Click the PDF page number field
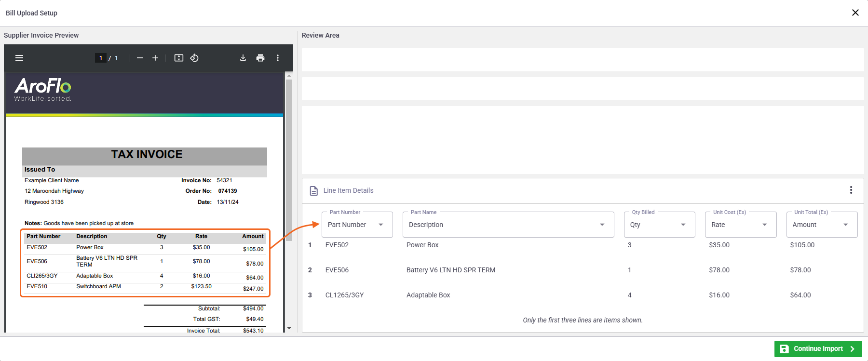 (101, 58)
